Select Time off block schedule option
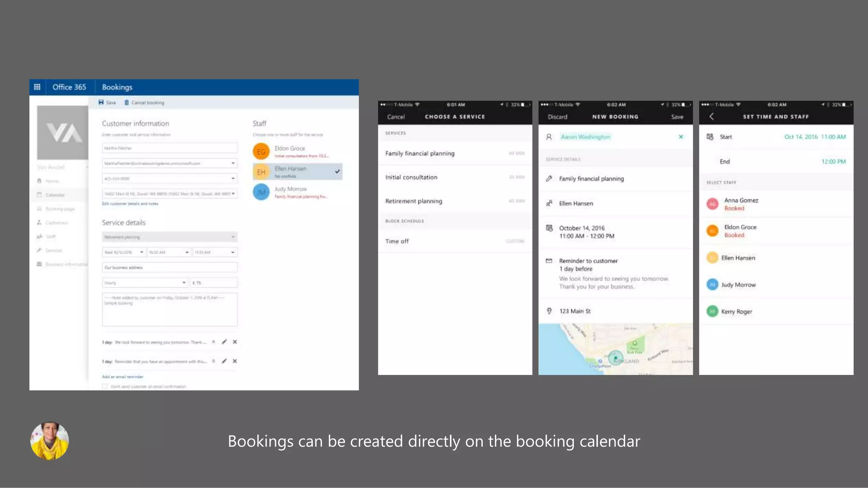The width and height of the screenshot is (868, 488). coord(455,241)
